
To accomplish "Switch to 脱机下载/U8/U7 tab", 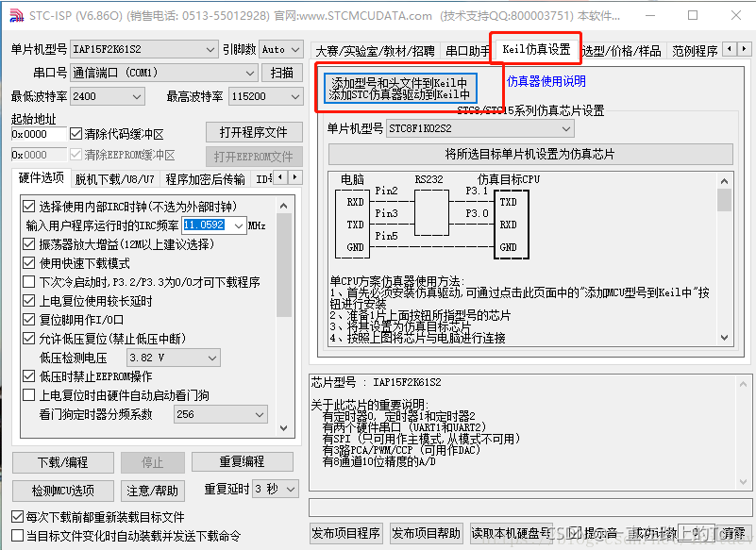I will [115, 179].
